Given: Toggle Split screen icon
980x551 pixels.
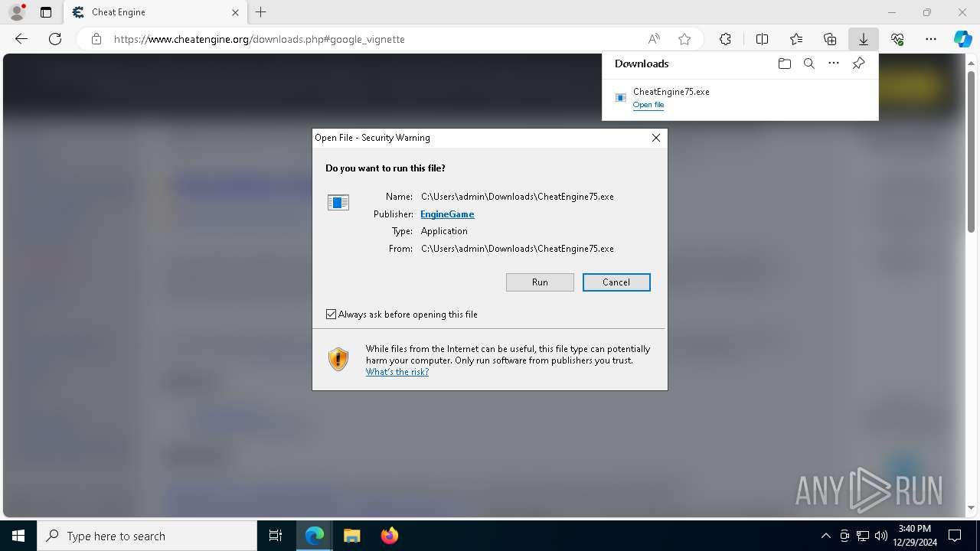Looking at the screenshot, I should click(x=762, y=39).
